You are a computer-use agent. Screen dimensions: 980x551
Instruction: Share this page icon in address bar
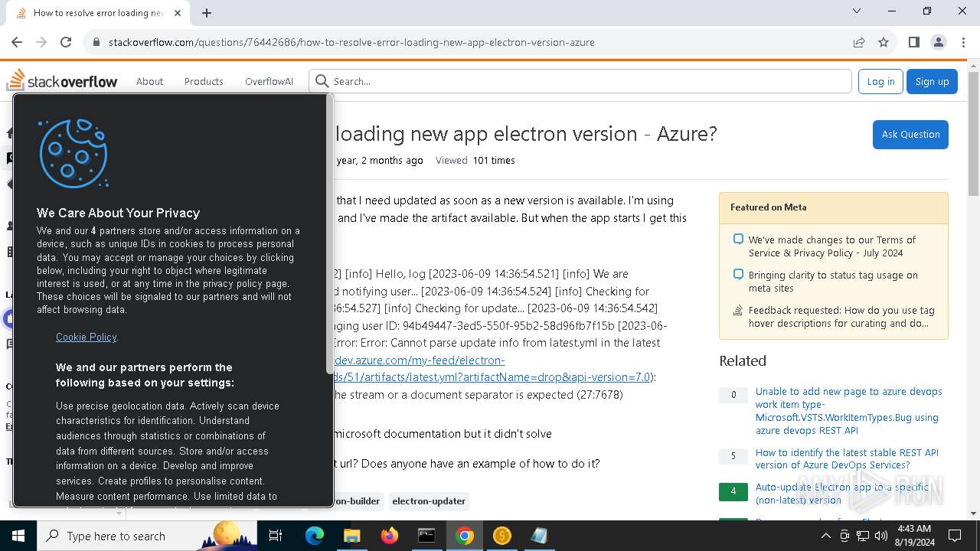click(x=859, y=42)
